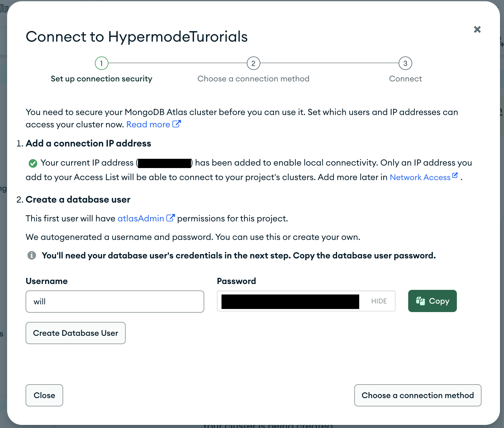The width and height of the screenshot is (504, 428).
Task: Open the Read more documentation link
Action: click(148, 124)
